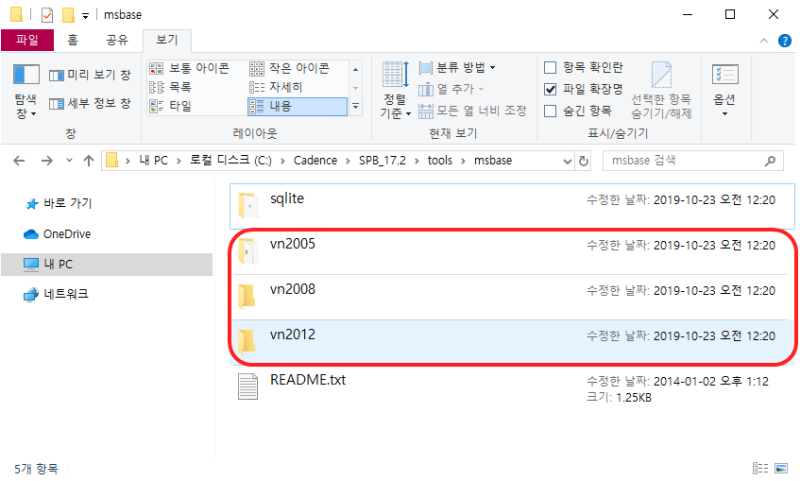The height and width of the screenshot is (481, 800).
Task: Select 바로 가기 quick access in sidebar
Action: coord(58,204)
